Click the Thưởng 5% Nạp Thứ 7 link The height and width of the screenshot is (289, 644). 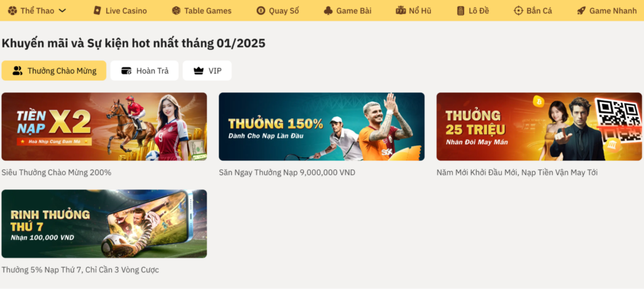tap(80, 270)
